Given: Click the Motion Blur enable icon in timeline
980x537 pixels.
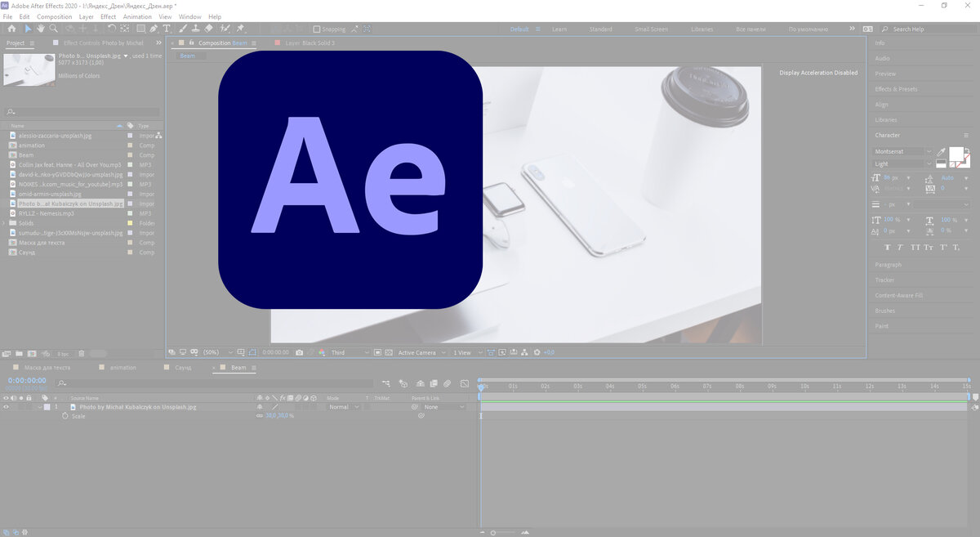Looking at the screenshot, I should pyautogui.click(x=447, y=383).
